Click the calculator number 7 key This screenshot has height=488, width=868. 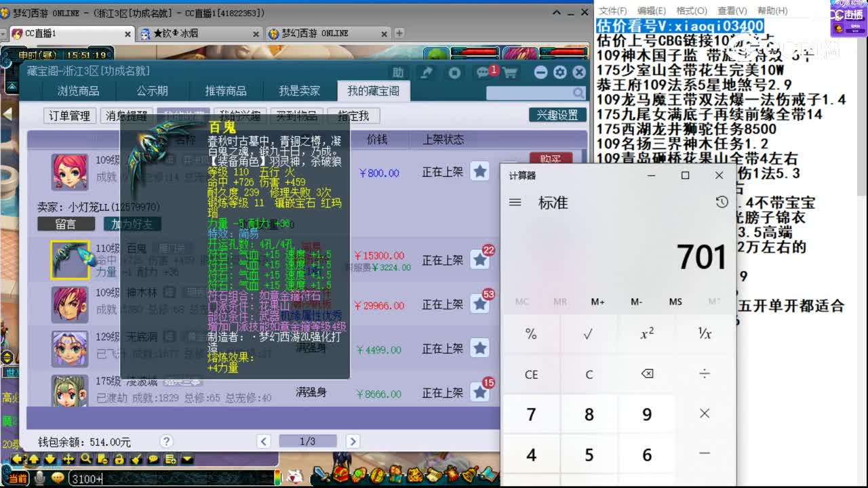click(x=531, y=413)
